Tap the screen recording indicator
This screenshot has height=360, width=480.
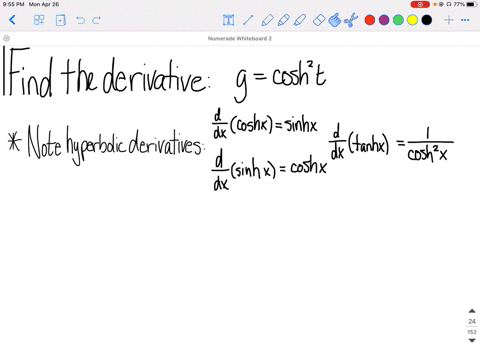420,4
